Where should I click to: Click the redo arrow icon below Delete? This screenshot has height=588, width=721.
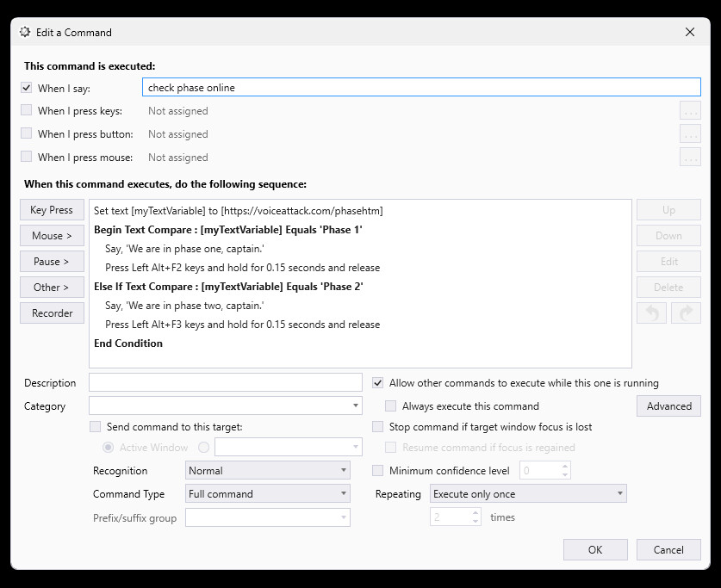click(x=686, y=313)
